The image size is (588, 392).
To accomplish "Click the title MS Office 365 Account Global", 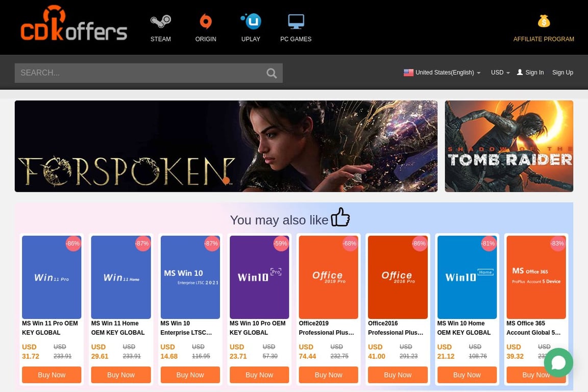I will (x=533, y=328).
